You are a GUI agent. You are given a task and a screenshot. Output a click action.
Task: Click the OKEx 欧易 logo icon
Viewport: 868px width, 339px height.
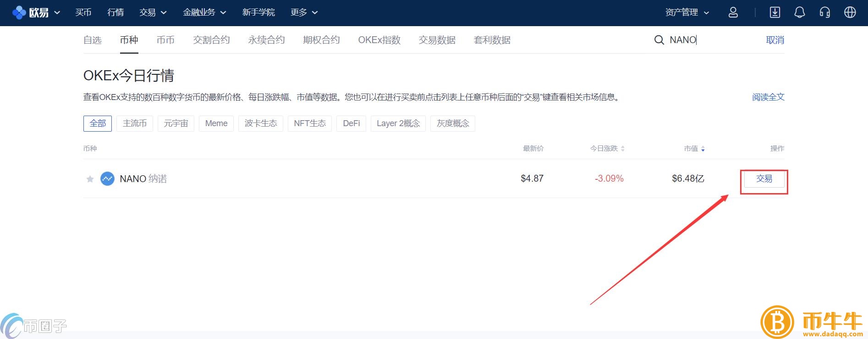pyautogui.click(x=19, y=12)
